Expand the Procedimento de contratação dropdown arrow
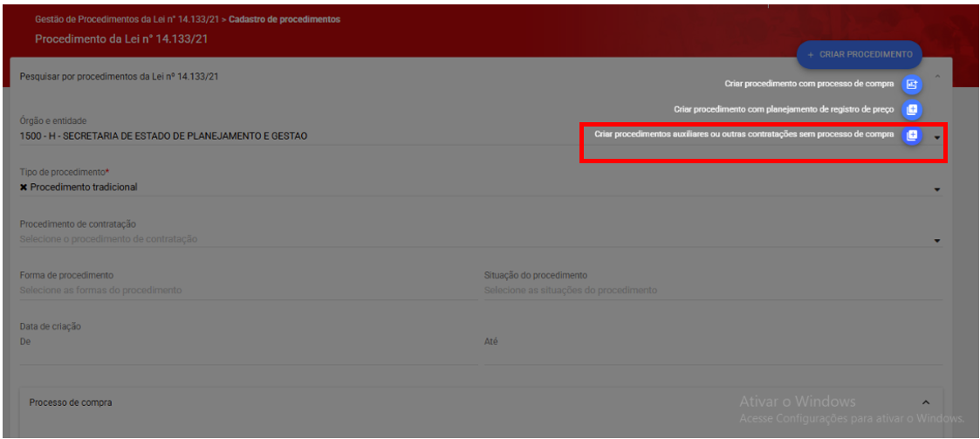The height and width of the screenshot is (439, 980). tap(937, 241)
